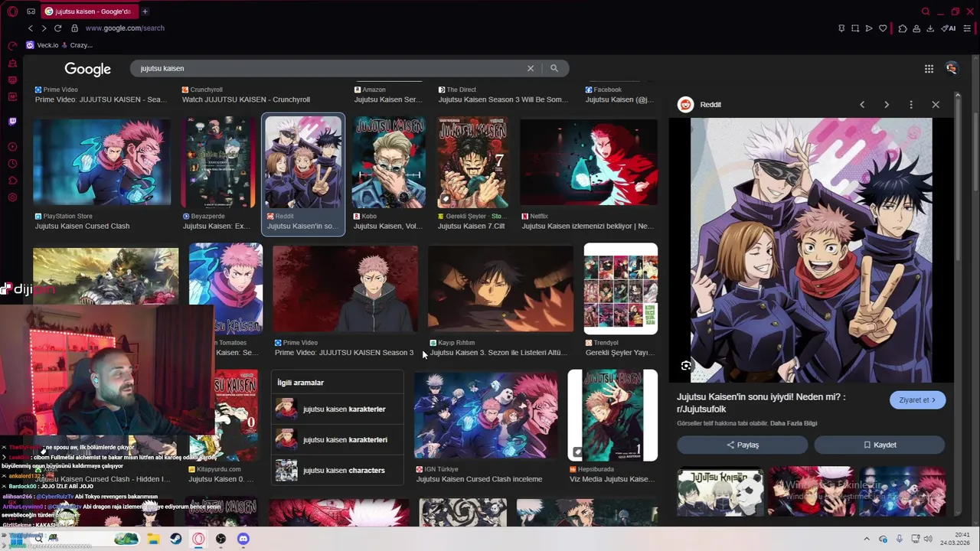Open the PlayStation Store Cursed Clash thumbnail
980x551 pixels.
[102, 161]
